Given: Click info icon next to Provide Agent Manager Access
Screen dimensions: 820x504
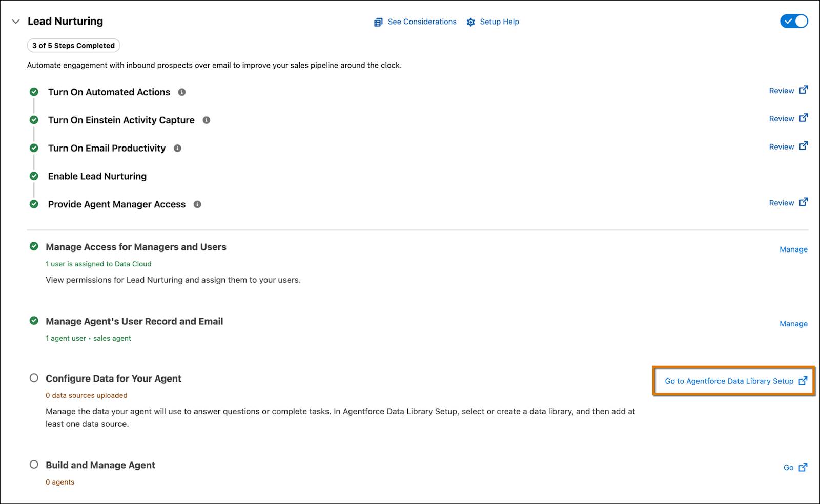Looking at the screenshot, I should (x=197, y=204).
